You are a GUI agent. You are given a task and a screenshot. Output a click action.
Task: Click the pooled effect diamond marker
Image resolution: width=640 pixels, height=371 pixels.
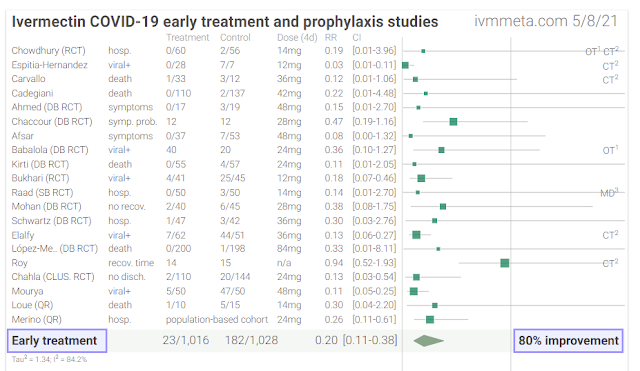point(429,341)
